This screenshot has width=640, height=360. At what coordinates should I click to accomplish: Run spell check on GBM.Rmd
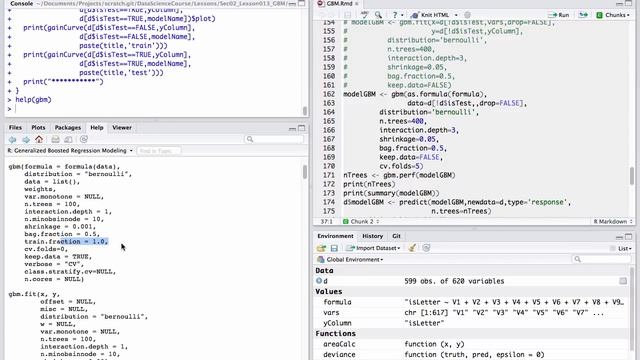pos(364,15)
